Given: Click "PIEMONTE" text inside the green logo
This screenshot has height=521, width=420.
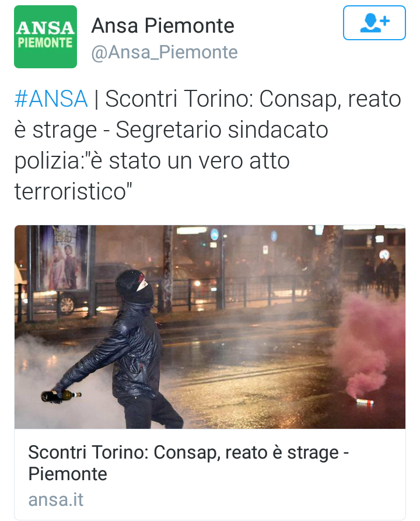Looking at the screenshot, I should tap(45, 43).
